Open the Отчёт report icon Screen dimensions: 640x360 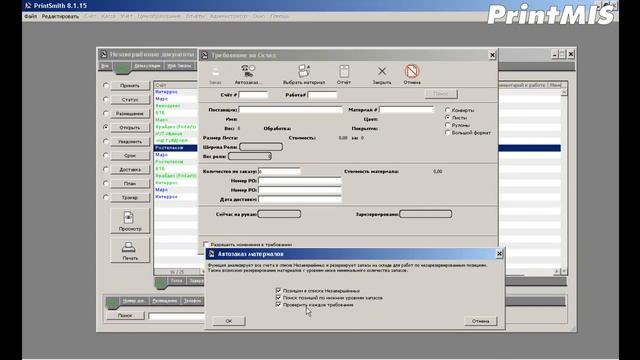pos(344,71)
